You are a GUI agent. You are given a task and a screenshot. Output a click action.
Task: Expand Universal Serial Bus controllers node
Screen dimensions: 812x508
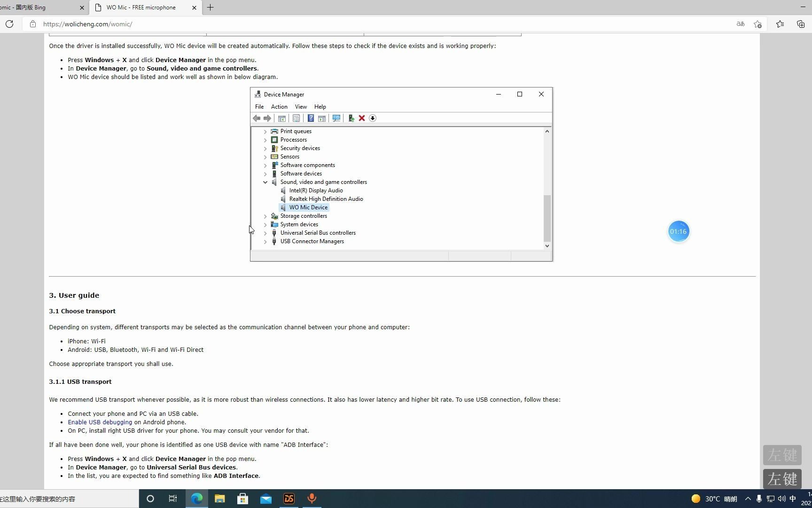coord(265,233)
